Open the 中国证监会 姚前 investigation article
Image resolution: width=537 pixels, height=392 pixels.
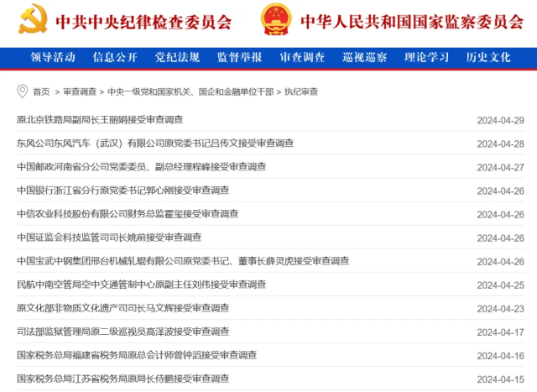point(109,238)
